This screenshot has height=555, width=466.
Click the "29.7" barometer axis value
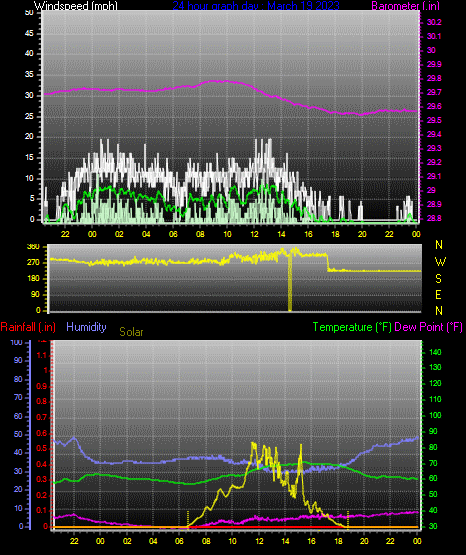click(x=434, y=92)
